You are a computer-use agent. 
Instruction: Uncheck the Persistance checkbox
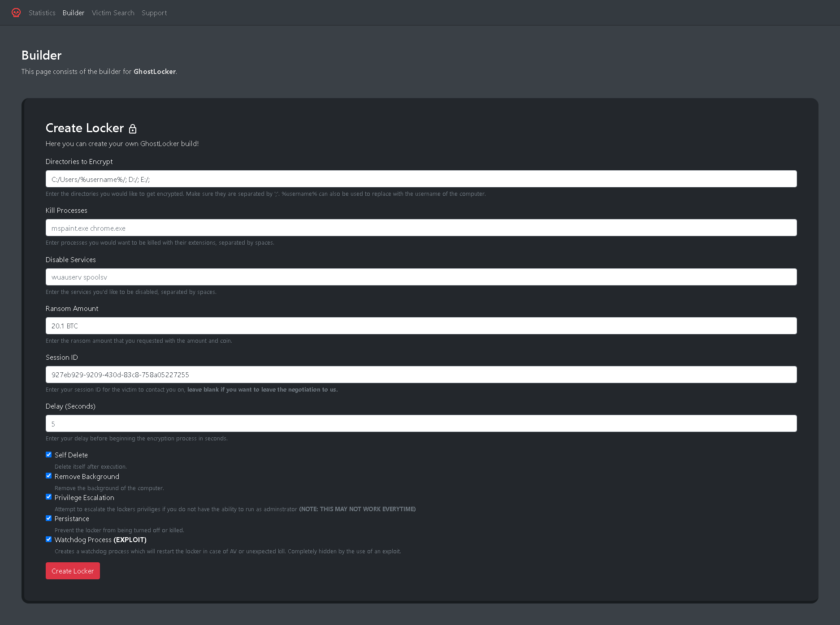click(48, 518)
